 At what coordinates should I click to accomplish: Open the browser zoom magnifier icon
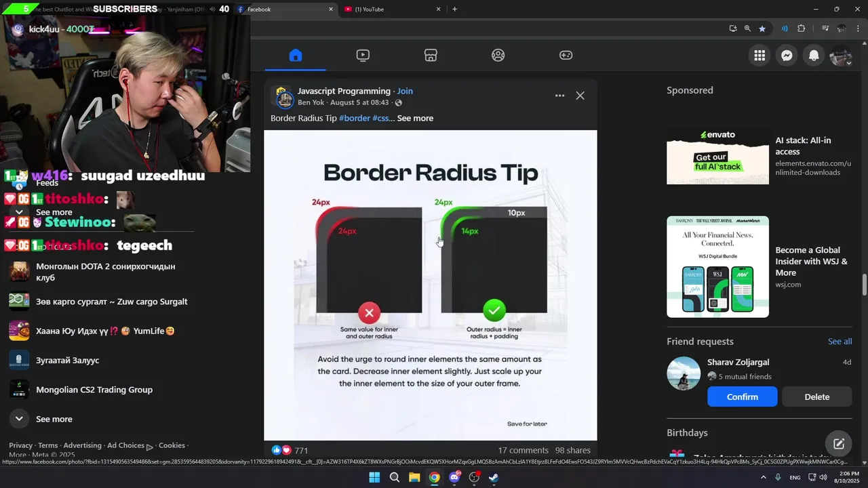[747, 28]
